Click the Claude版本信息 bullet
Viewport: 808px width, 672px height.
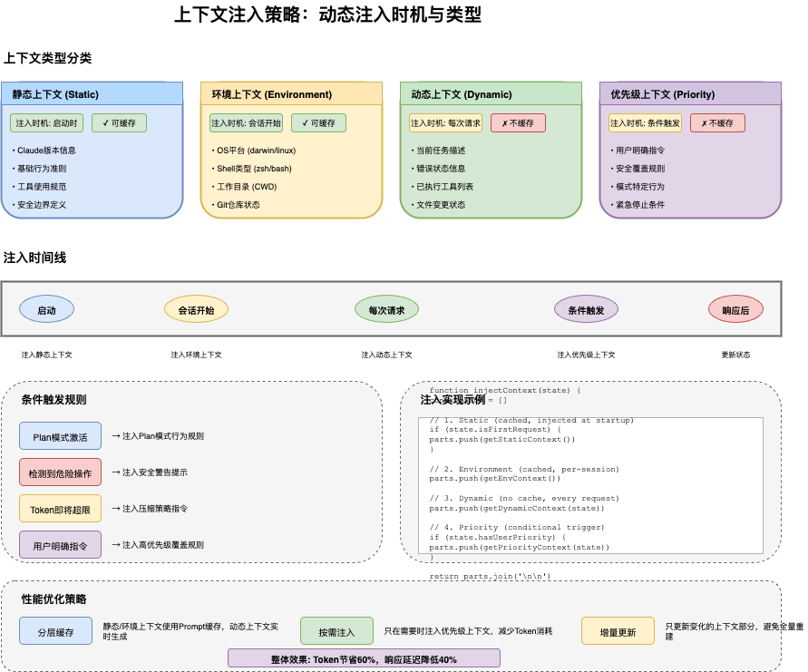point(44,151)
